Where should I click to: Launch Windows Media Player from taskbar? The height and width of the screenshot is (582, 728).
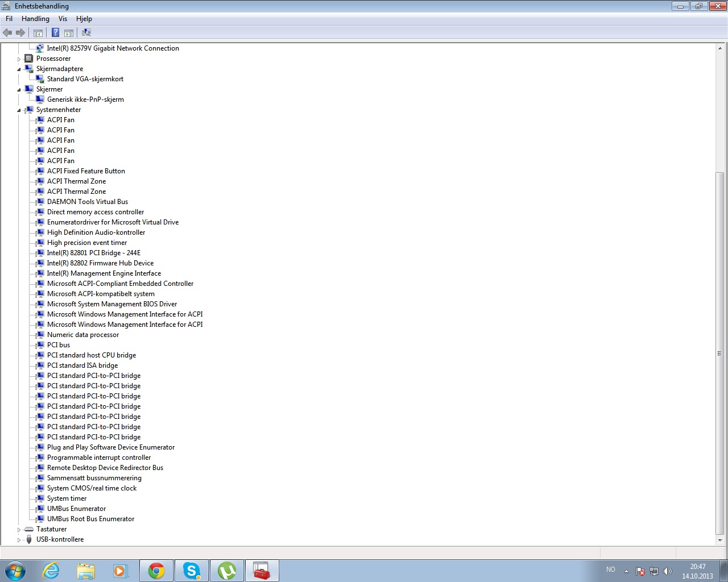[121, 571]
